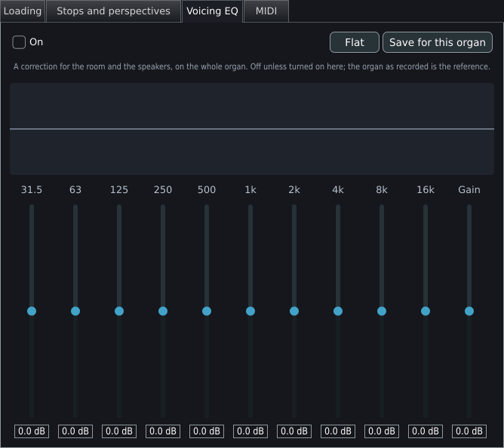This screenshot has height=448, width=504.
Task: Click the dB value field under 63
Action: [x=75, y=431]
